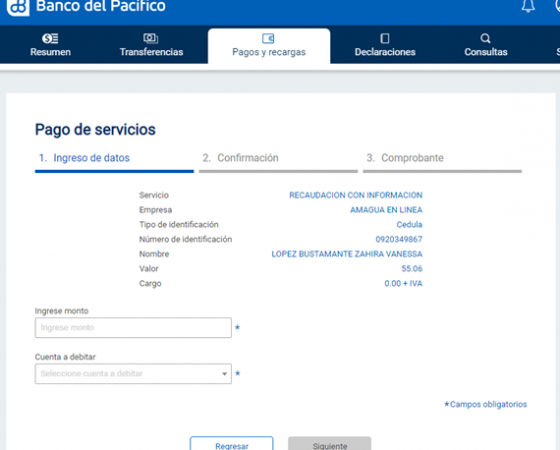Select step 1 Ingreso de datos
The width and height of the screenshot is (560, 450).
114,162
